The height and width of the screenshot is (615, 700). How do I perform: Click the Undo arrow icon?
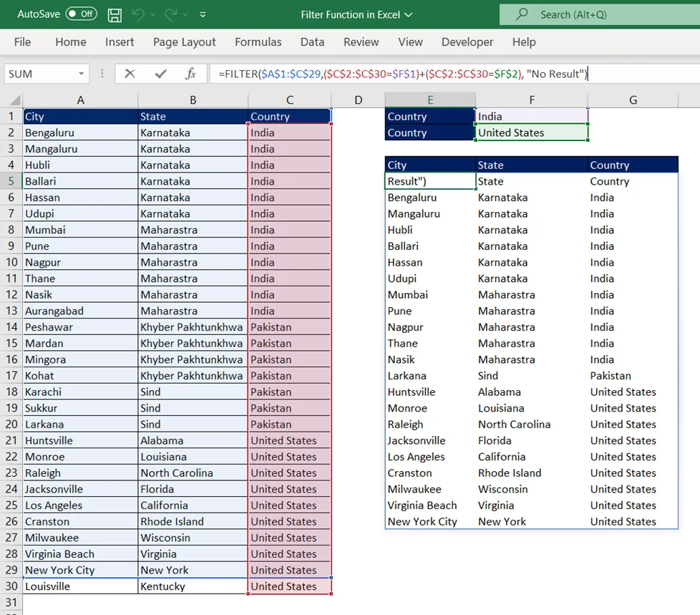click(x=139, y=14)
